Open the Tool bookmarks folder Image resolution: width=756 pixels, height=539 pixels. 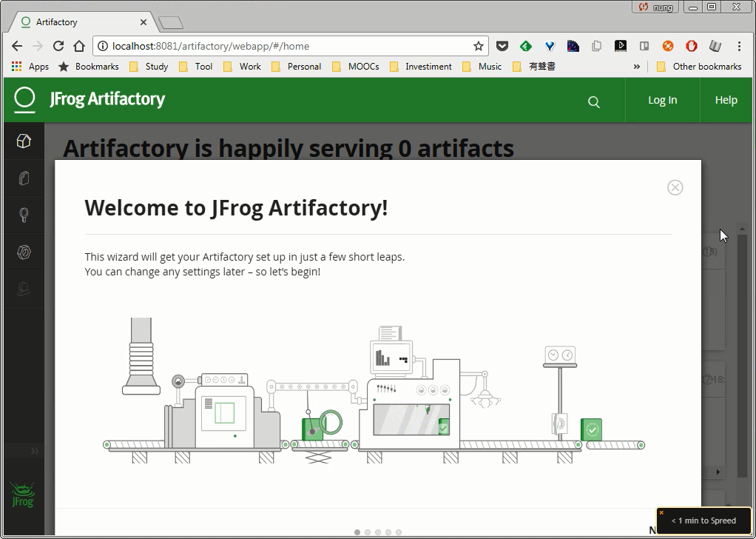[x=196, y=66]
